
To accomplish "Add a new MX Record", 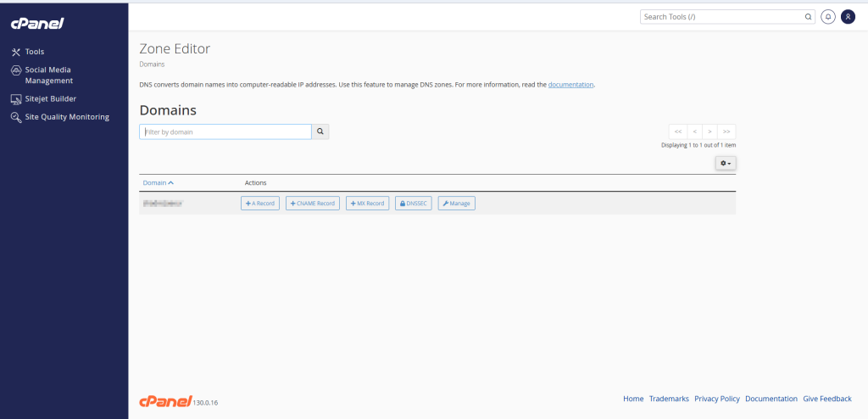I will [x=367, y=204].
